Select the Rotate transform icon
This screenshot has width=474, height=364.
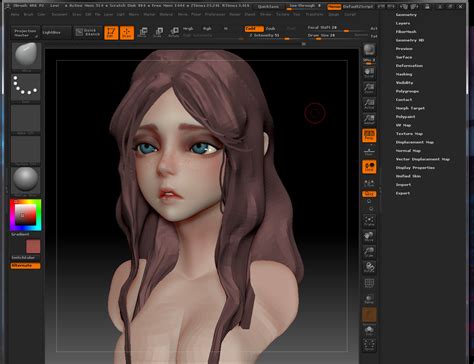pyautogui.click(x=174, y=32)
